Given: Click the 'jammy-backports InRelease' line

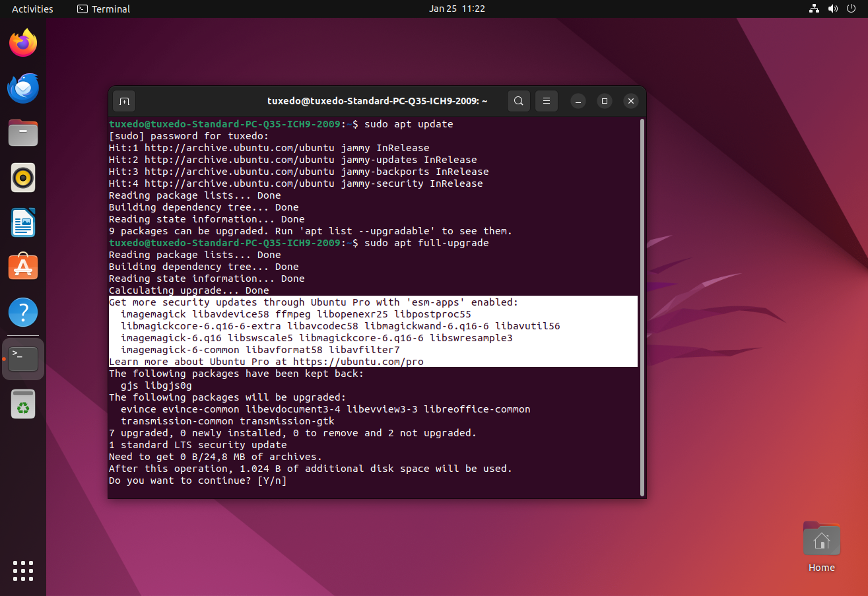Looking at the screenshot, I should 298,172.
